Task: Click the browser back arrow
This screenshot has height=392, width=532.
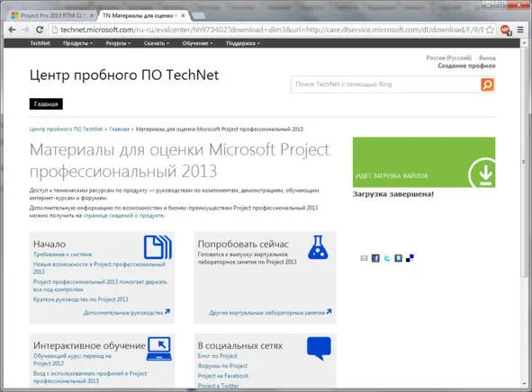Action: (x=13, y=30)
